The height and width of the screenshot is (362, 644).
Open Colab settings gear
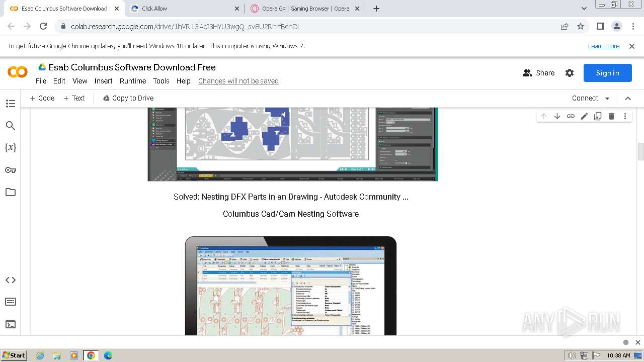coord(570,73)
